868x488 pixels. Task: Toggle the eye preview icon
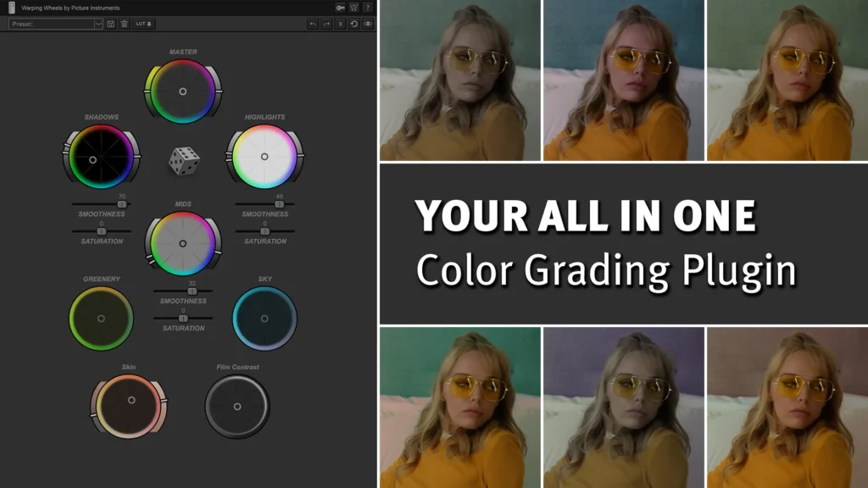[x=368, y=24]
